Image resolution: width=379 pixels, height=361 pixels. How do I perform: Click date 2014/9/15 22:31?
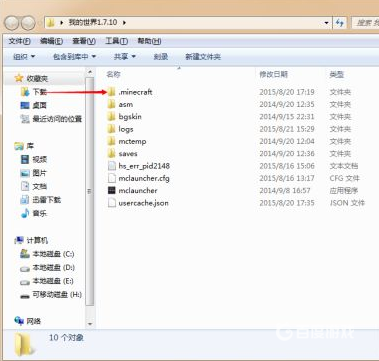(287, 117)
